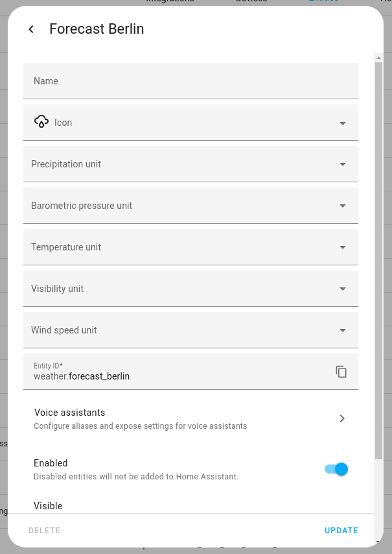The width and height of the screenshot is (392, 554).
Task: Open the Barometric pressure unit dropdown
Action: tap(342, 205)
